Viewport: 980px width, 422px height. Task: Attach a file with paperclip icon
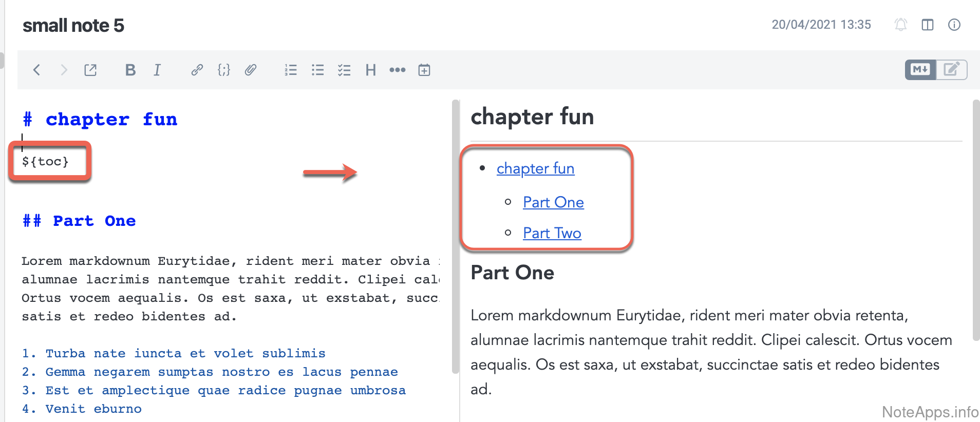251,70
